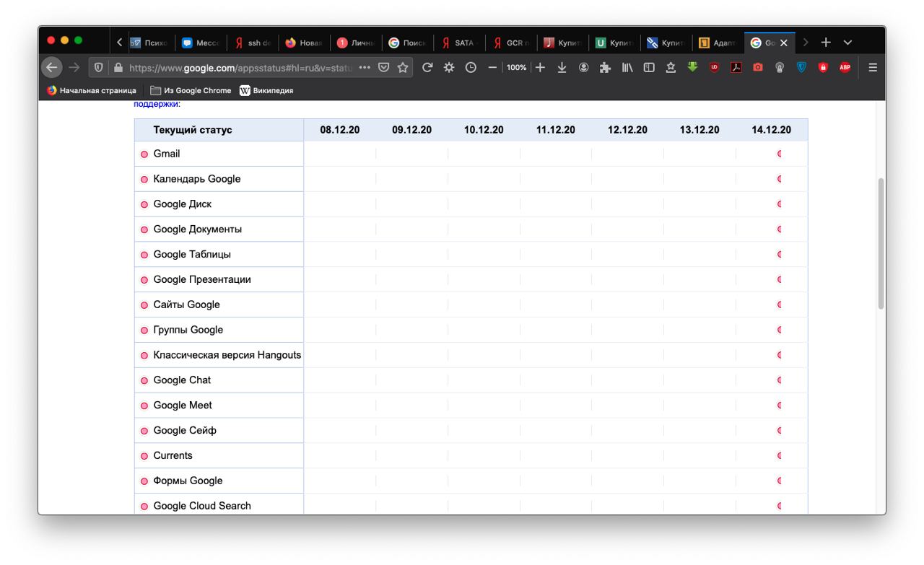Click the Календарь Google row label
Screen dimensions: 924x565
[x=197, y=179]
